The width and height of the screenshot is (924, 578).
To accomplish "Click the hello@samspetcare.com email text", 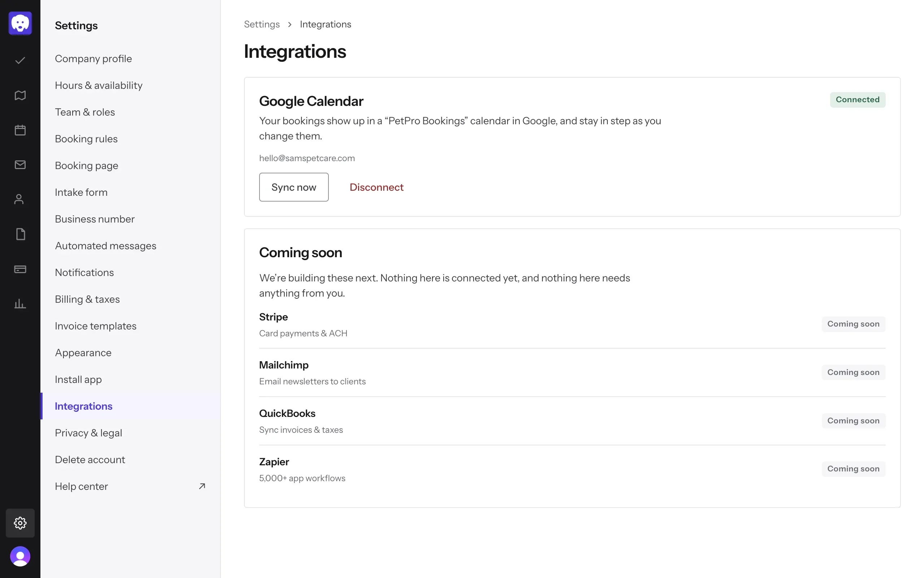I will (x=307, y=158).
